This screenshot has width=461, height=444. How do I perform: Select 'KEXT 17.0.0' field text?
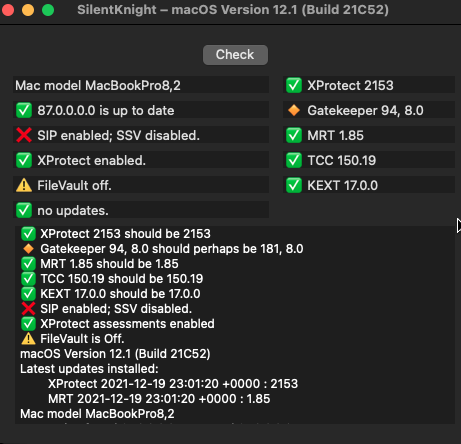[x=343, y=185]
